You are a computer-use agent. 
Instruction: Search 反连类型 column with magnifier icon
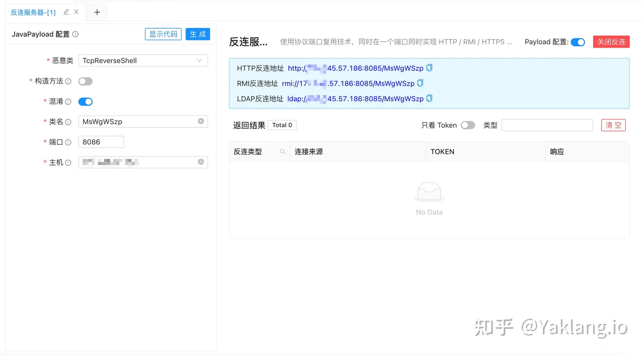283,152
